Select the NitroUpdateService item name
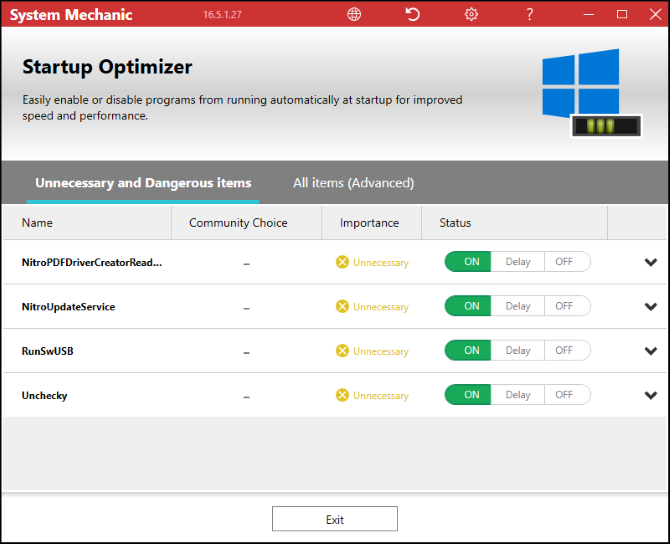 tap(68, 307)
